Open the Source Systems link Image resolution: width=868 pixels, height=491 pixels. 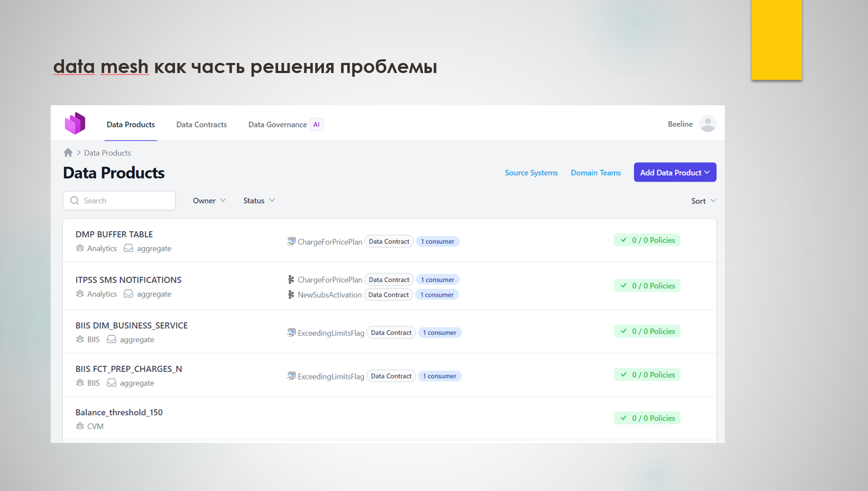531,173
